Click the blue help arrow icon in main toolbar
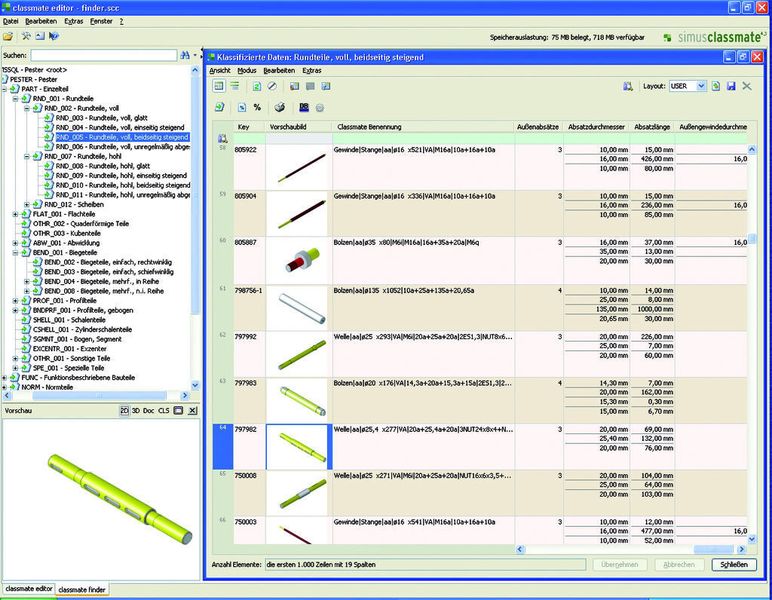Screen dimensions: 772x600 coord(54,36)
